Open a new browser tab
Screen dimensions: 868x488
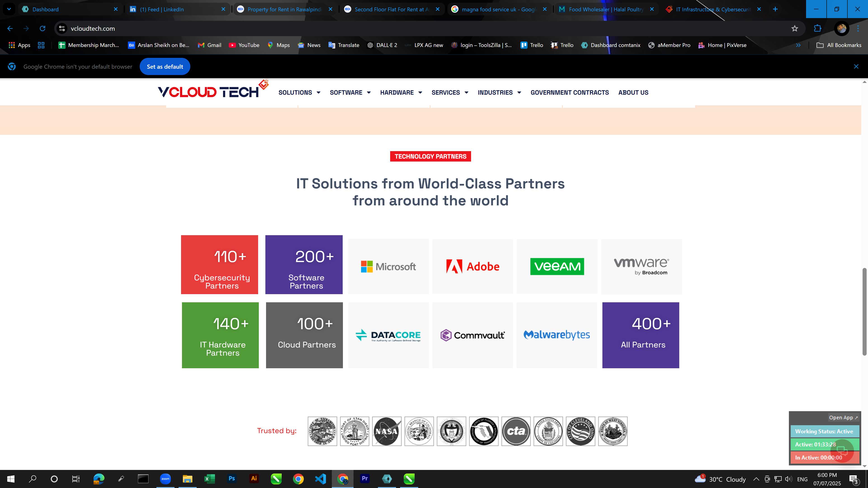click(x=775, y=9)
